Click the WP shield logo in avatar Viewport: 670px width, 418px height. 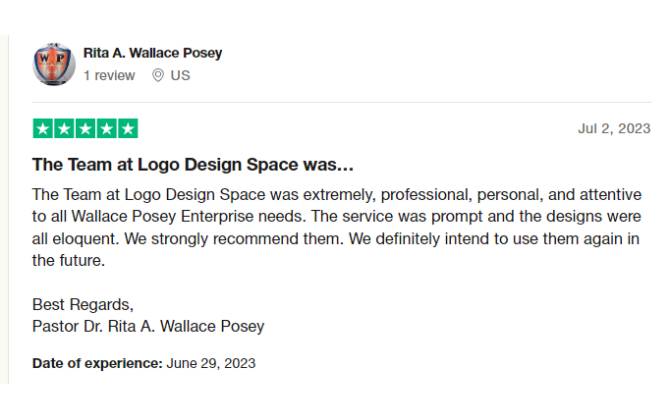pos(53,63)
